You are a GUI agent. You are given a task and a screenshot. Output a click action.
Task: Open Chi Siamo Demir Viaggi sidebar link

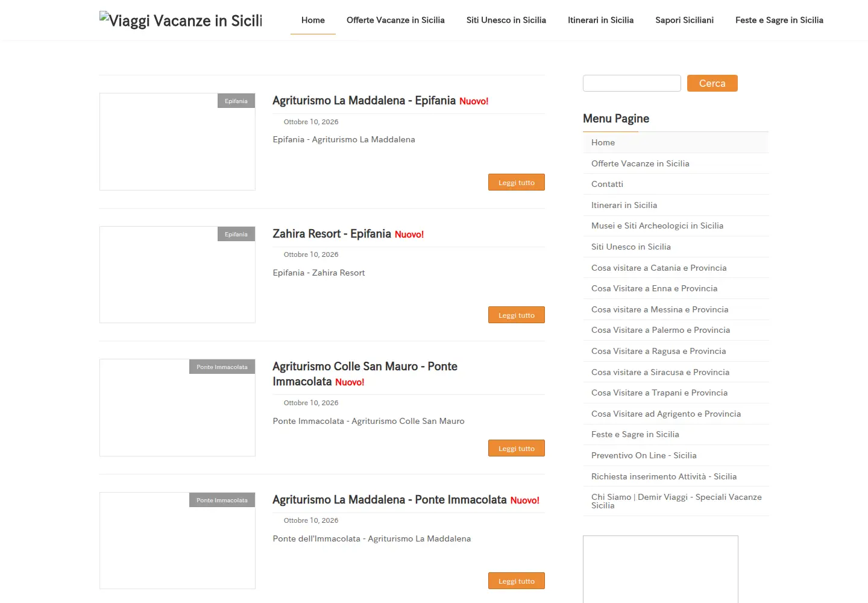pos(676,501)
